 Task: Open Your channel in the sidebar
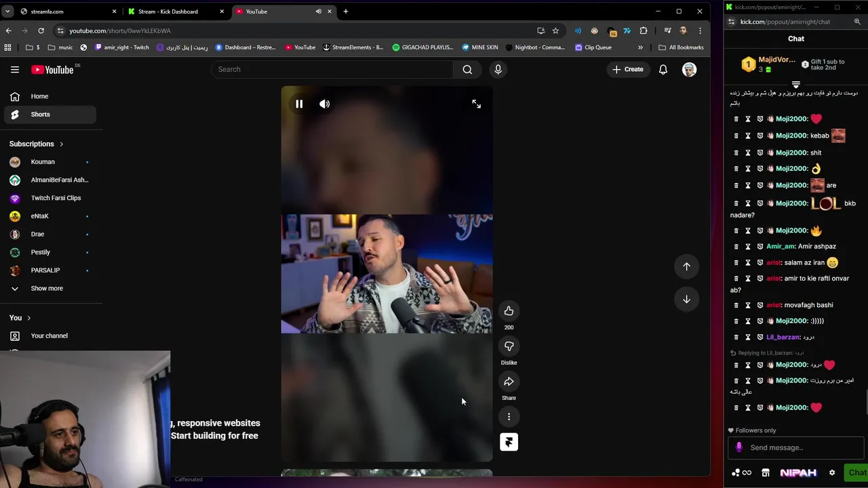point(50,335)
